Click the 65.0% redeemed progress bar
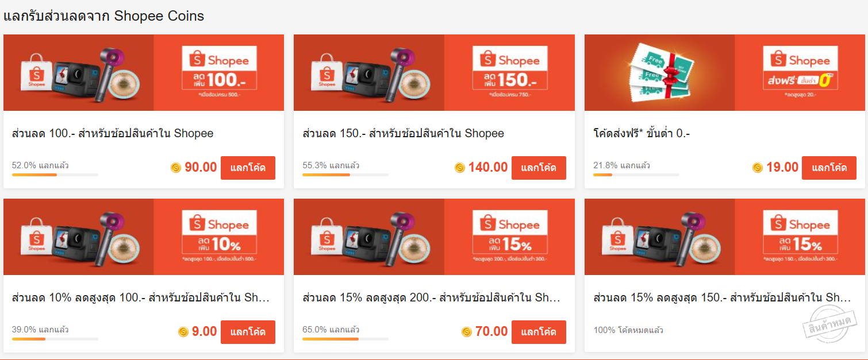The height and width of the screenshot is (360, 868). 345,339
